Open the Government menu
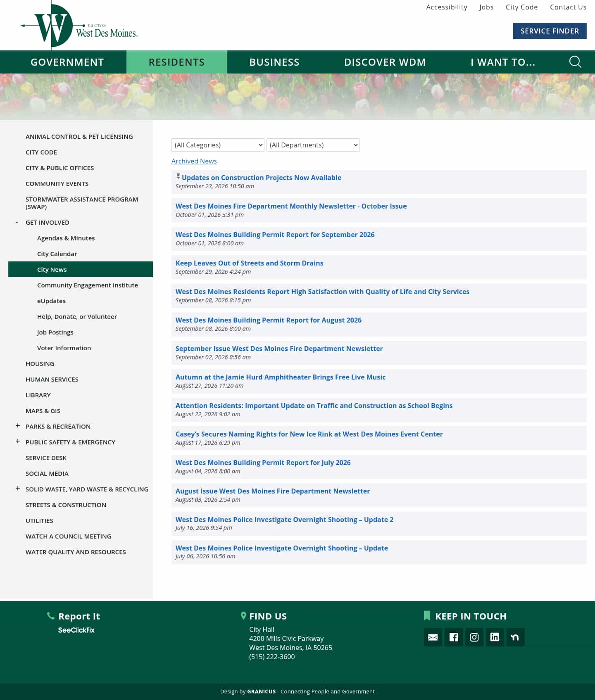The width and height of the screenshot is (595, 700). 67,62
